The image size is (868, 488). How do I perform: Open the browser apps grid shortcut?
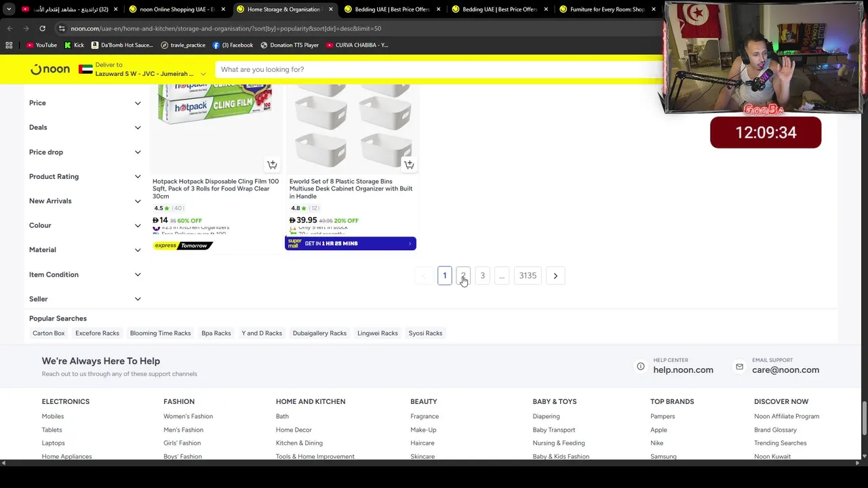coord(9,45)
